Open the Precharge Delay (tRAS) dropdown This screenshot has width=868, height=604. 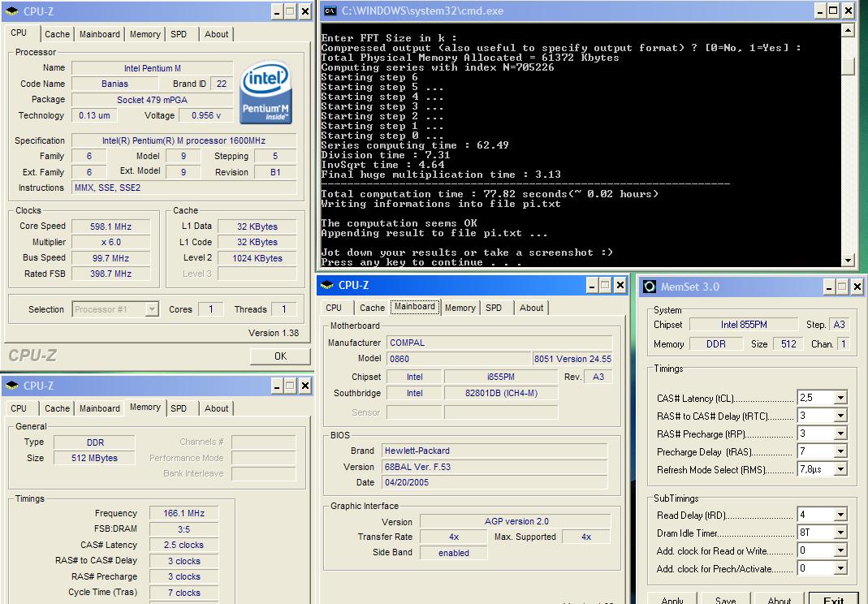point(840,451)
